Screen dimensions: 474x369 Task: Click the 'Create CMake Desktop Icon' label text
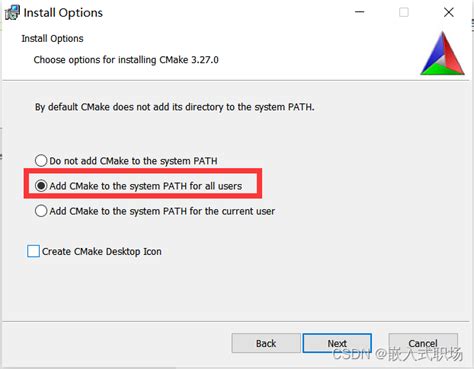pos(102,251)
